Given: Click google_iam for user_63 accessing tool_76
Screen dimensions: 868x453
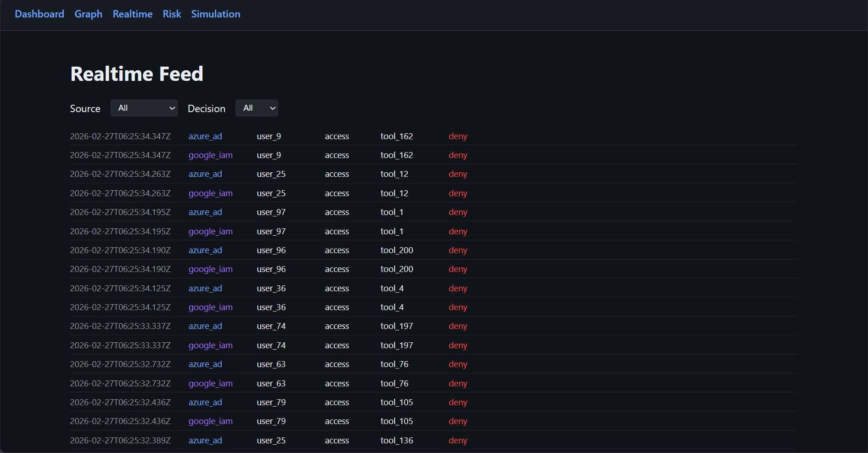Looking at the screenshot, I should tap(210, 383).
